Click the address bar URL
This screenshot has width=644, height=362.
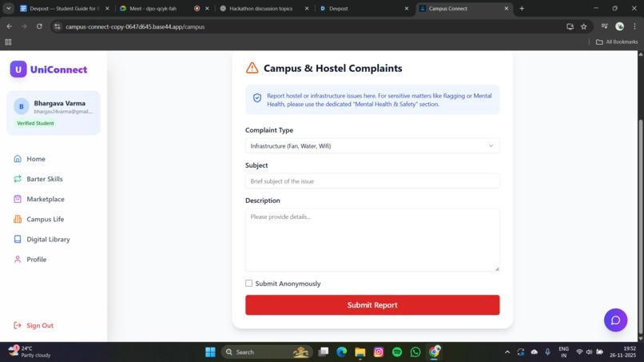[135, 26]
